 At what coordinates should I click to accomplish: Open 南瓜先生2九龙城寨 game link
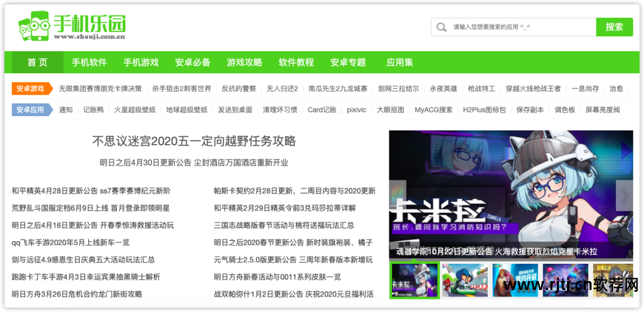pos(338,89)
